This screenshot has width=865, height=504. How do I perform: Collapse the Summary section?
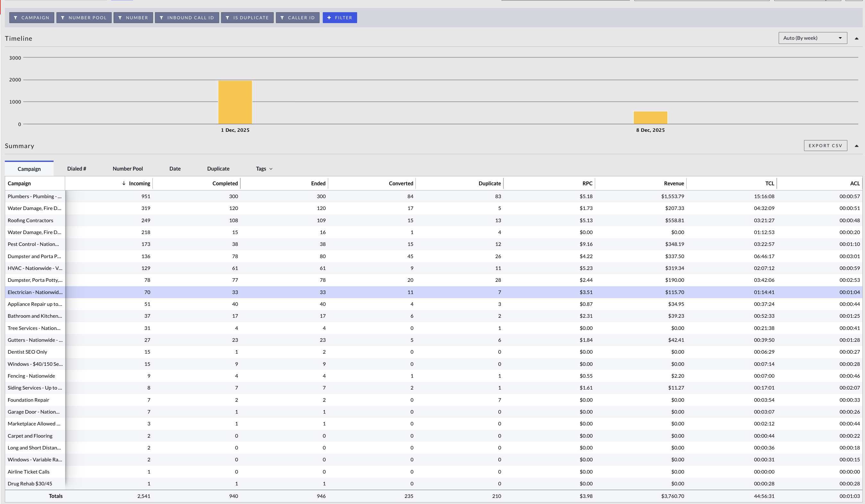856,146
